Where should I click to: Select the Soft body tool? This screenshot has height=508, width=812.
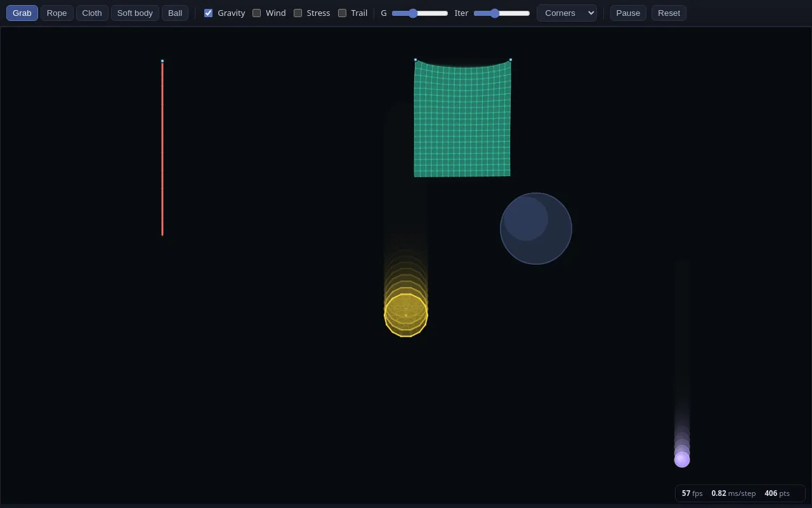pos(135,13)
